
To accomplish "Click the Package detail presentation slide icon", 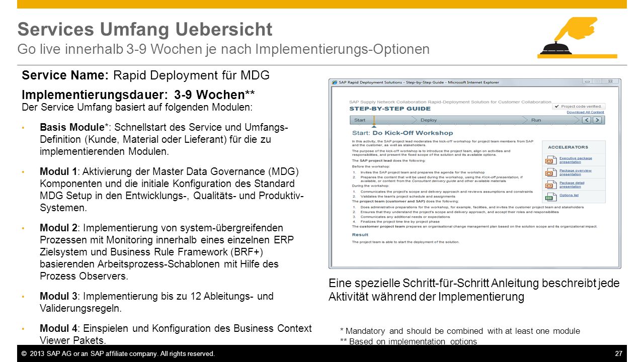I will coord(551,185).
